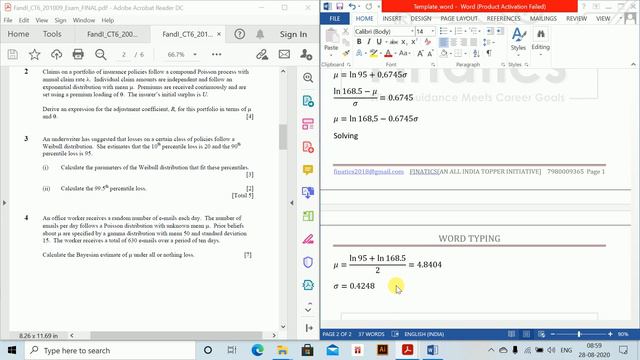Click the Create PDF sidebar tool
The width and height of the screenshot is (640, 360).
pos(308,147)
